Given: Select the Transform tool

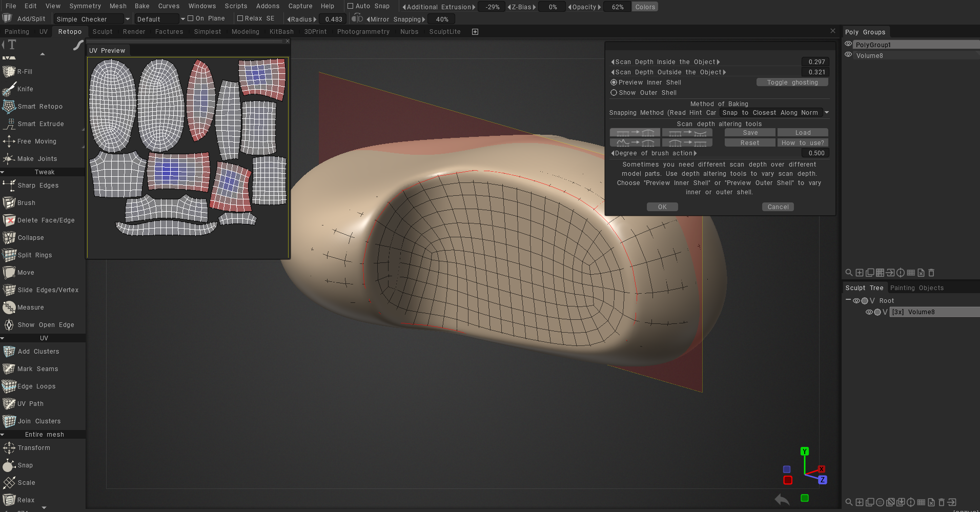Looking at the screenshot, I should click(x=34, y=448).
